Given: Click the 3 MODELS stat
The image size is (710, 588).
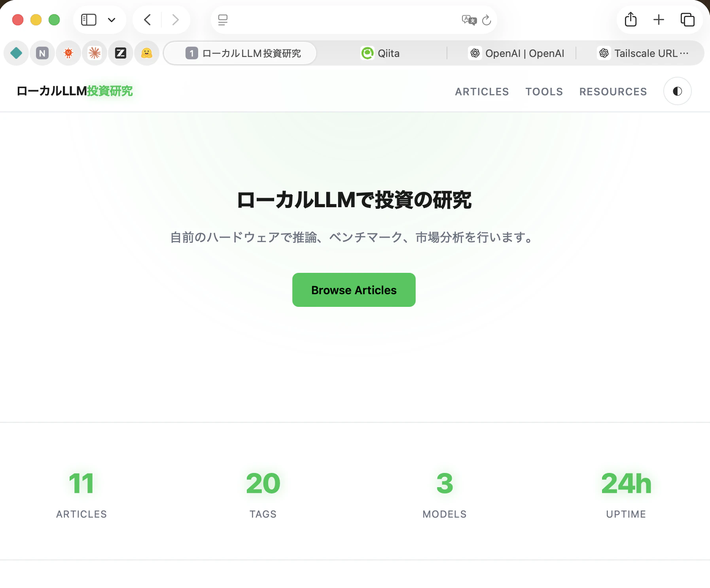Looking at the screenshot, I should [445, 495].
